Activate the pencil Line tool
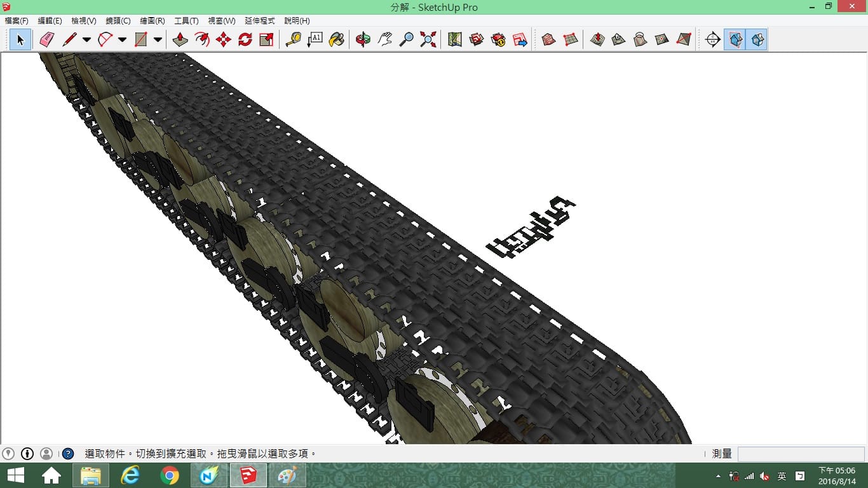 [69, 39]
